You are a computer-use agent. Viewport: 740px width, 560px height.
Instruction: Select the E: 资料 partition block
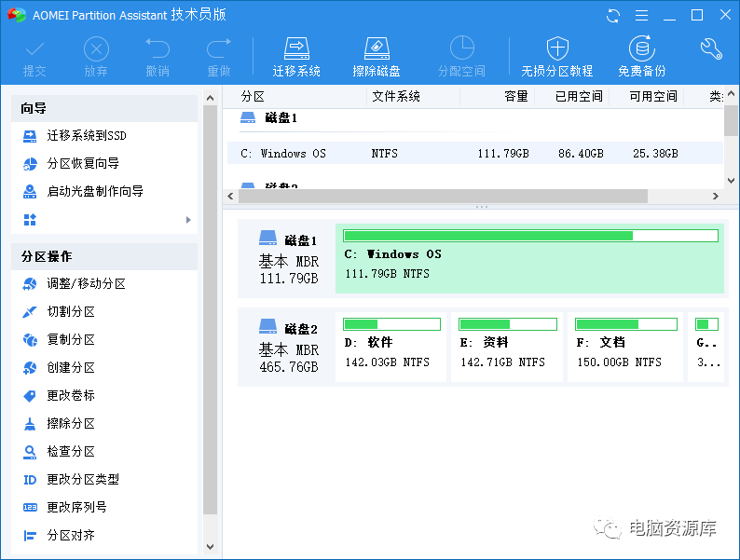pyautogui.click(x=507, y=347)
